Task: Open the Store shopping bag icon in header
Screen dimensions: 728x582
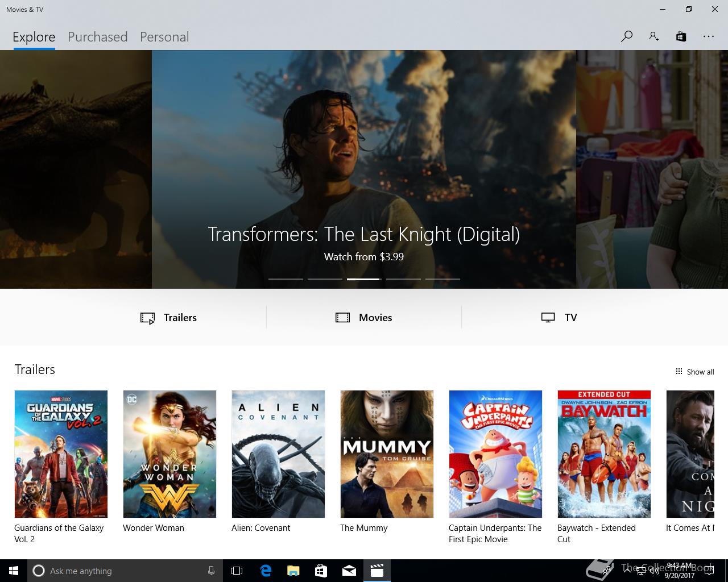Action: (x=681, y=36)
